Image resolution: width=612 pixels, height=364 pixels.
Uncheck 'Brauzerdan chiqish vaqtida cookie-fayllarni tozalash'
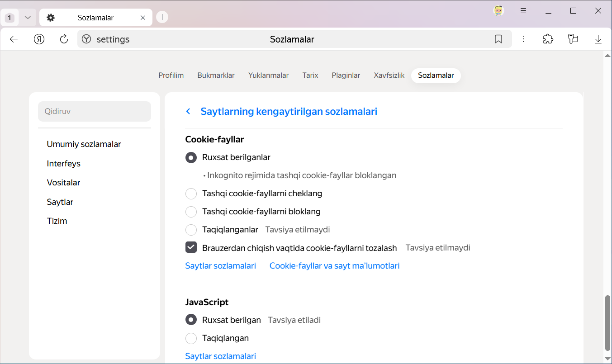click(191, 247)
